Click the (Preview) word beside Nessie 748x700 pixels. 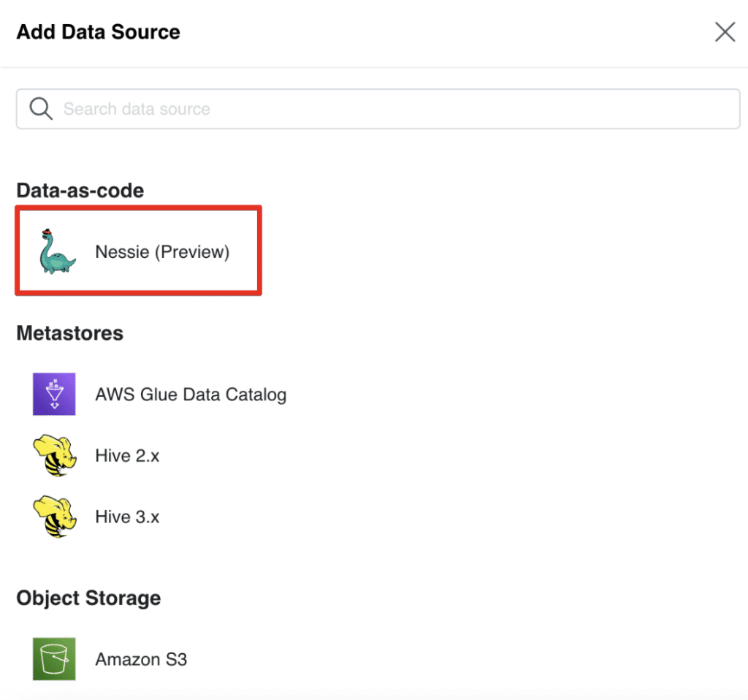click(192, 252)
